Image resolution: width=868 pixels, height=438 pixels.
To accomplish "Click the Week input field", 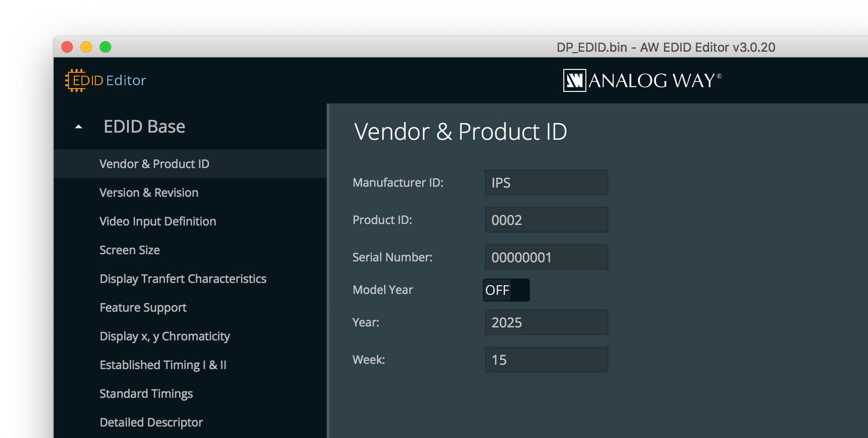I will click(x=546, y=359).
